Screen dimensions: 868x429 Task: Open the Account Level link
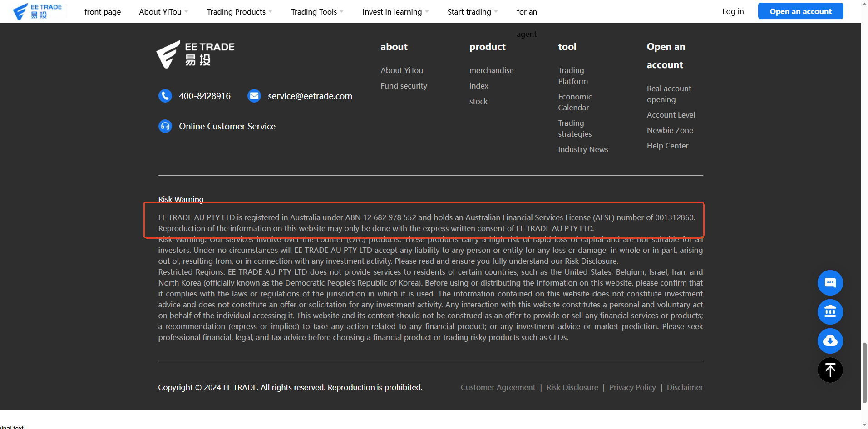coord(671,115)
